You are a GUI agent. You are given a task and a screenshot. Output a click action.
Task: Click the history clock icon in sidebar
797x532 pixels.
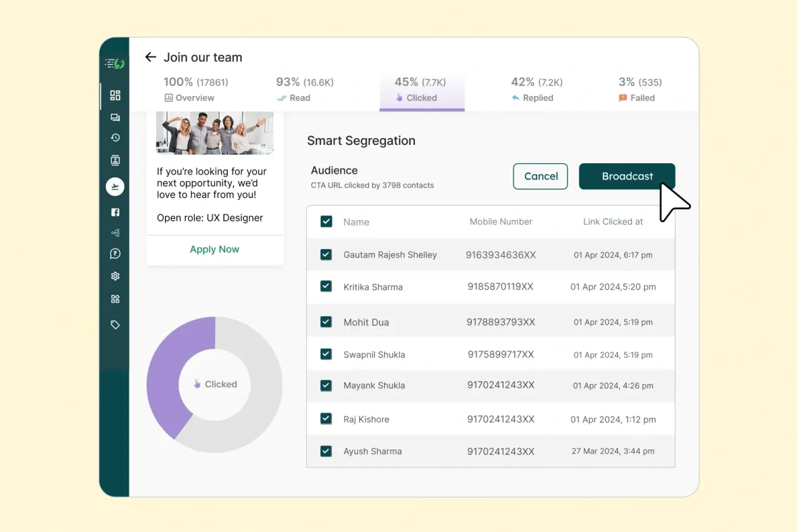pos(115,137)
